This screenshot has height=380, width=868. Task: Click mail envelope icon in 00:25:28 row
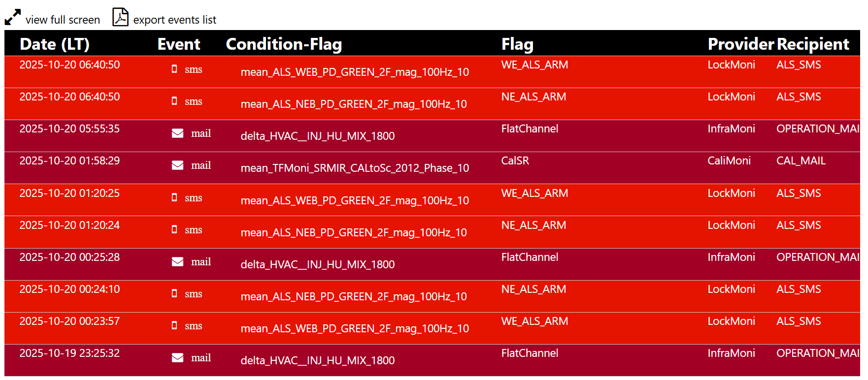(177, 262)
